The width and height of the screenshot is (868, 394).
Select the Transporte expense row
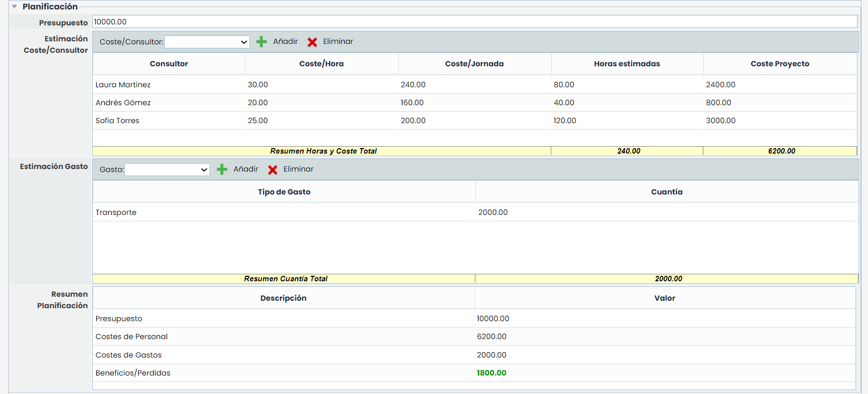pyautogui.click(x=116, y=212)
